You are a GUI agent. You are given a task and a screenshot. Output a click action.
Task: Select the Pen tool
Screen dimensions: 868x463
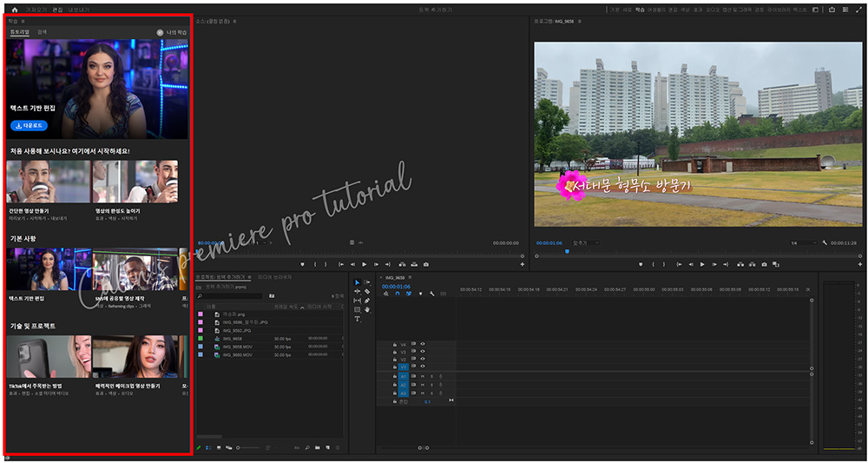click(367, 301)
